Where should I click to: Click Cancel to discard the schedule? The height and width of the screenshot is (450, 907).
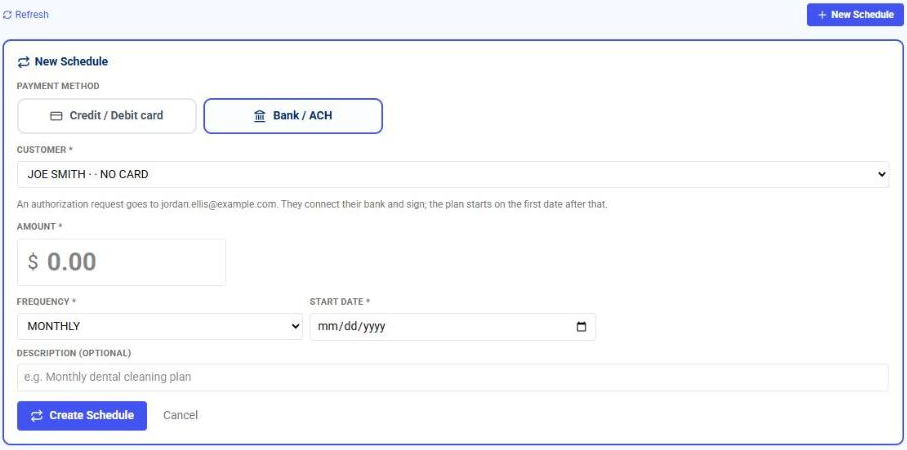180,415
